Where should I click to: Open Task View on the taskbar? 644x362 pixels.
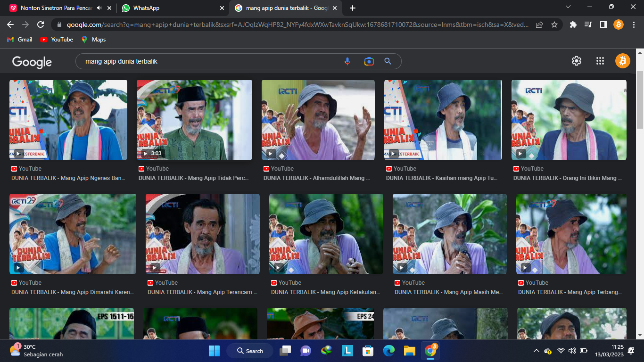285,351
